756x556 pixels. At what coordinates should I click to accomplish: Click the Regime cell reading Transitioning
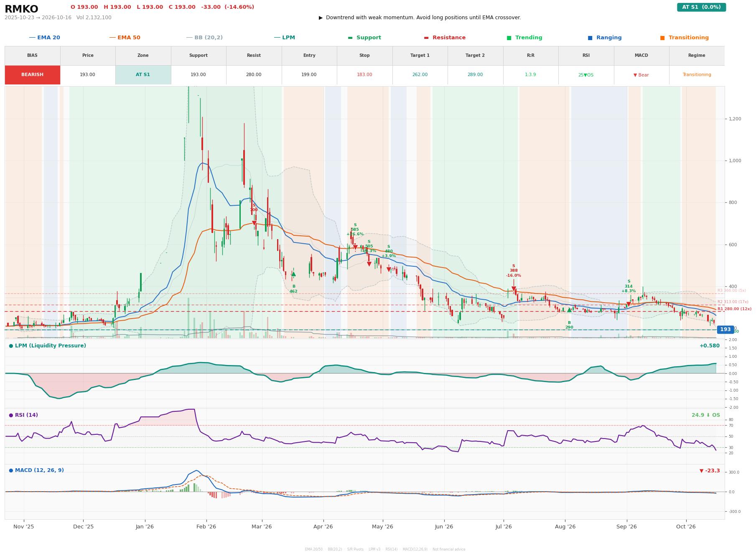point(697,75)
